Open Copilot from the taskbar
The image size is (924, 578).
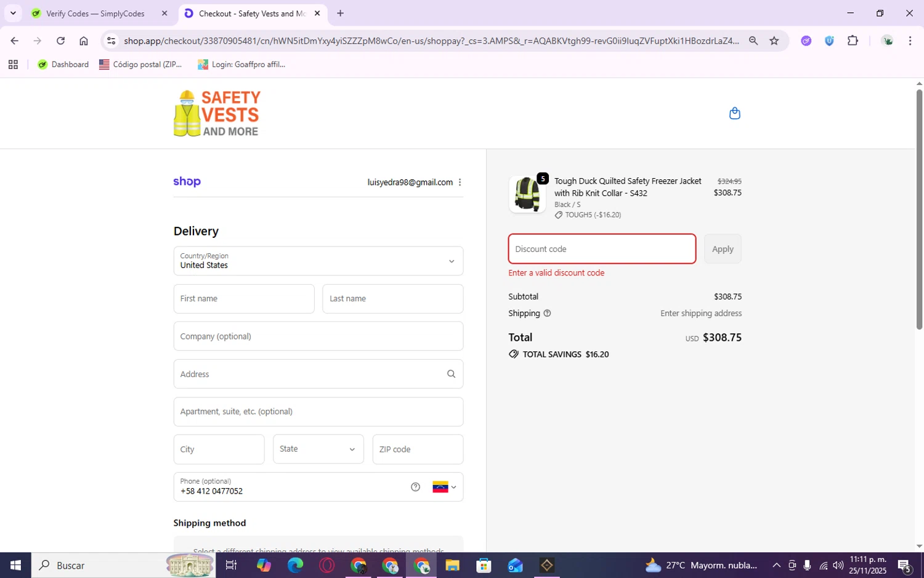264,565
